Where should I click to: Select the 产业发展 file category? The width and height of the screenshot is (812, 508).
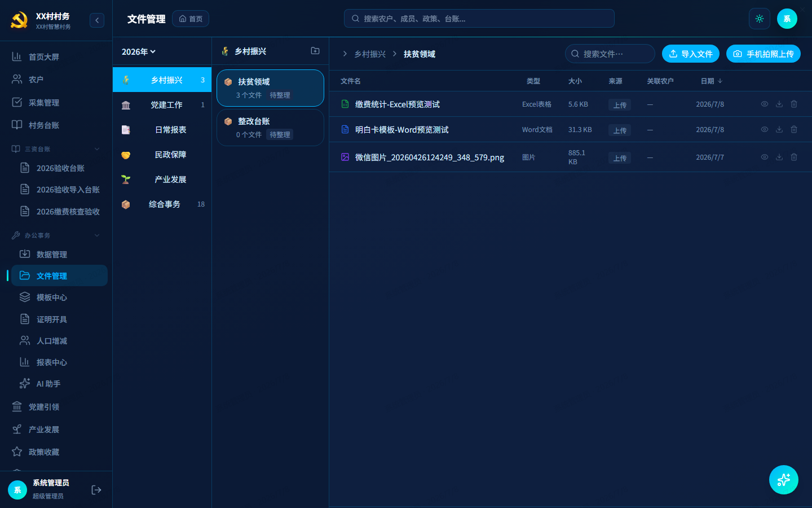[x=162, y=179]
